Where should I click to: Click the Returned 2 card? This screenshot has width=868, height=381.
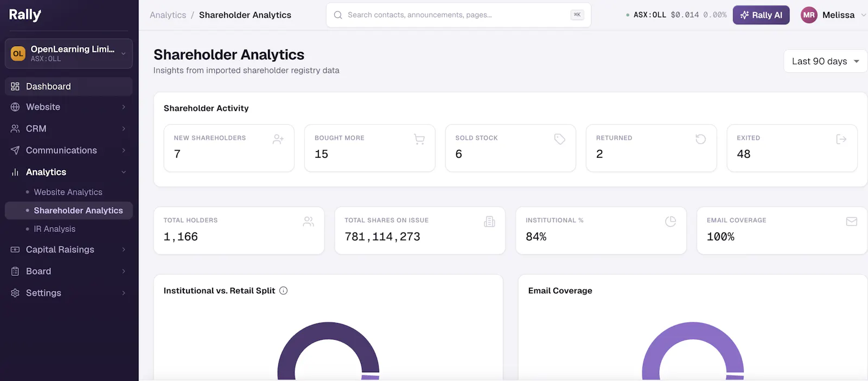pos(651,148)
